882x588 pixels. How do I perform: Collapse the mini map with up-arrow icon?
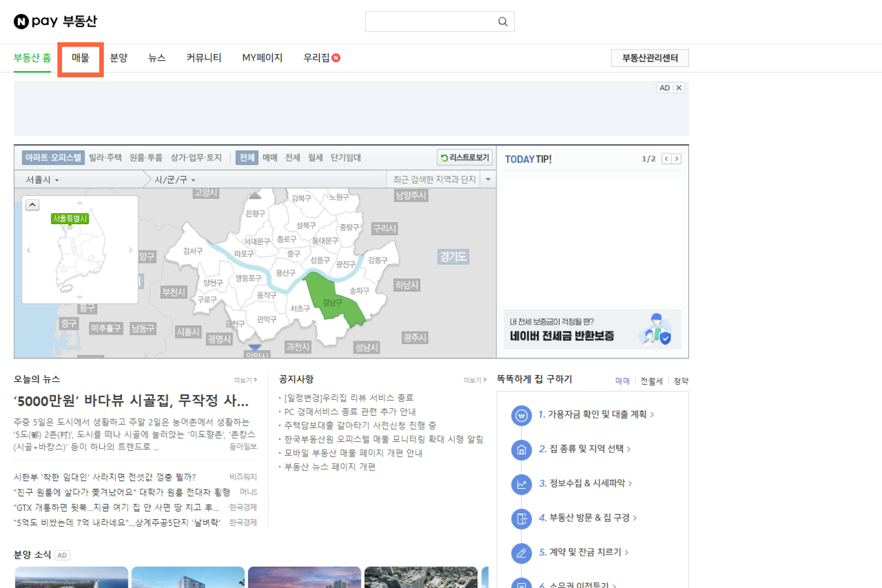coord(32,205)
